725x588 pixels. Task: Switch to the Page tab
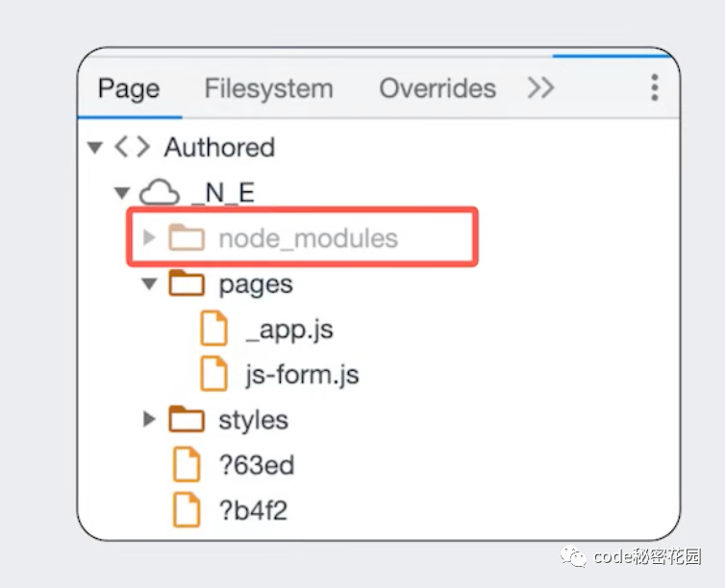tap(129, 88)
